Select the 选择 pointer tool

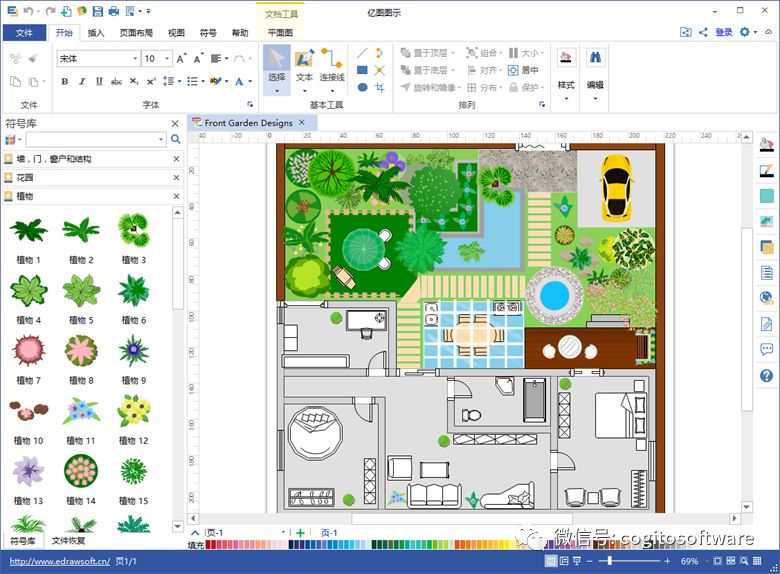point(277,70)
